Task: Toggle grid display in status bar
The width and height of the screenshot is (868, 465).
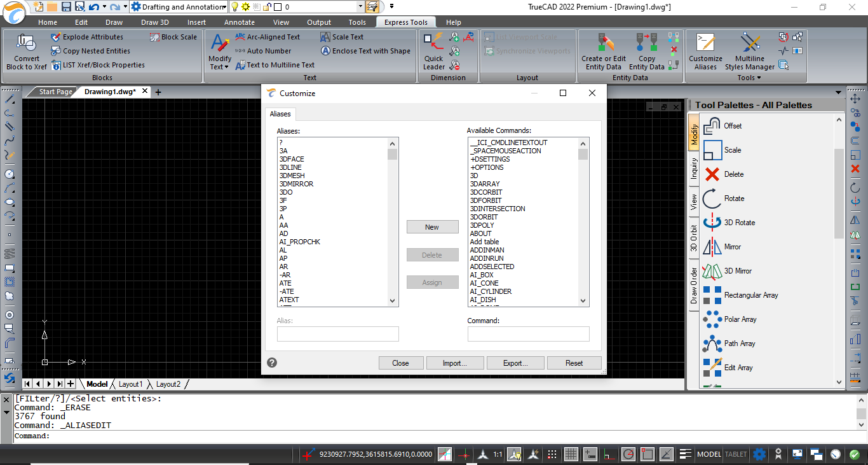Action: pos(571,454)
